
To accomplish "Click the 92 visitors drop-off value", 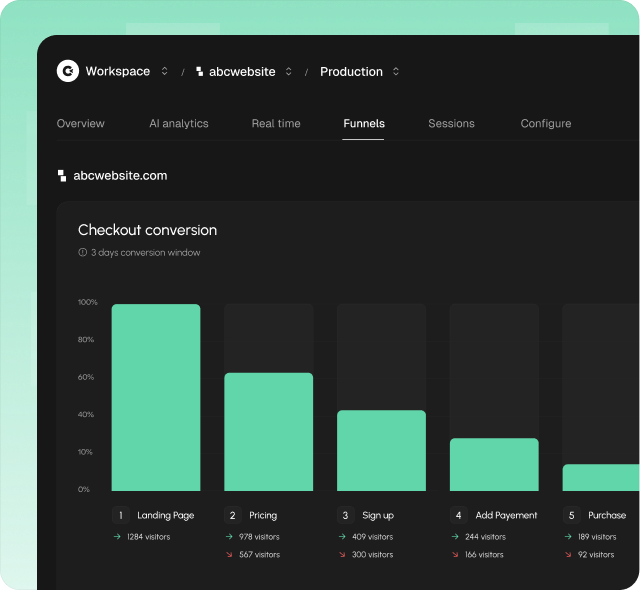I will tap(596, 555).
